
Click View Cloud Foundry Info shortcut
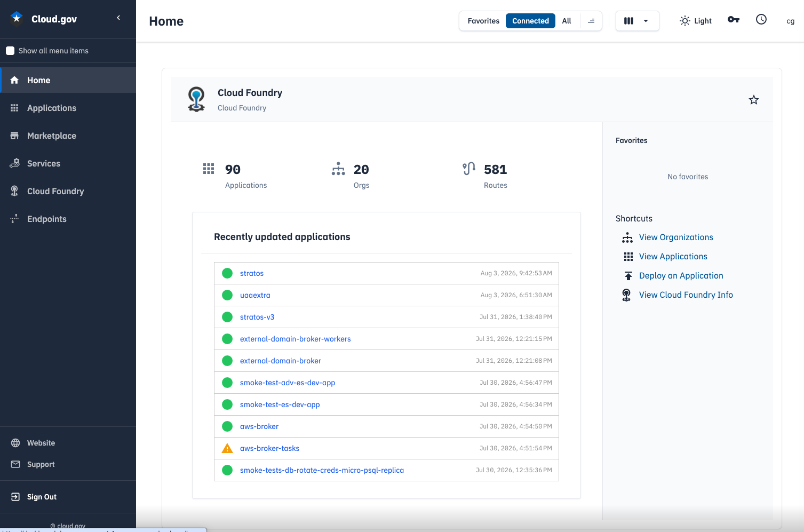686,295
